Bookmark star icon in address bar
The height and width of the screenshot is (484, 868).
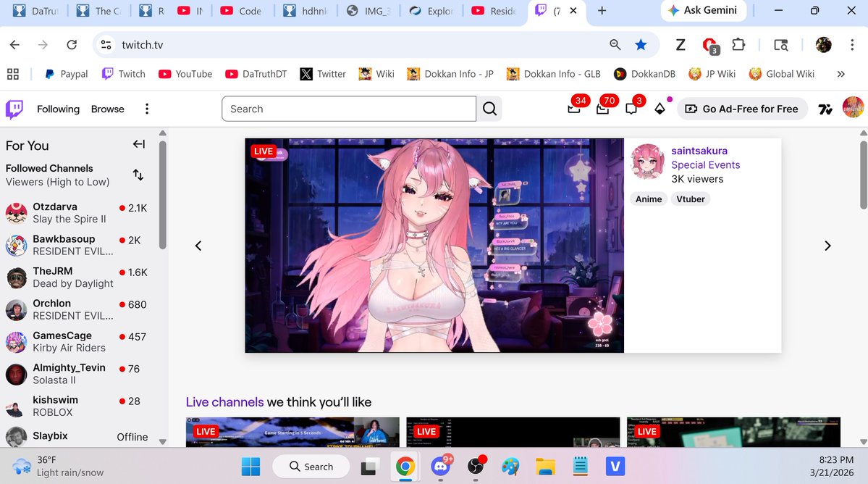pos(641,45)
